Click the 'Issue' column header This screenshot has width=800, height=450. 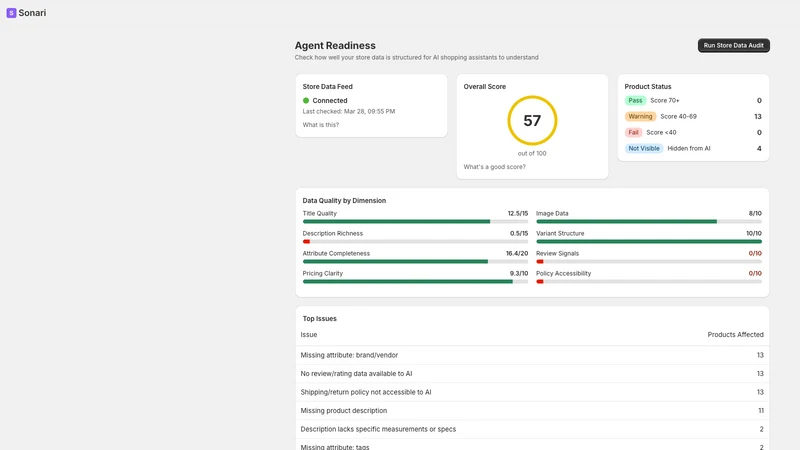[x=309, y=335]
